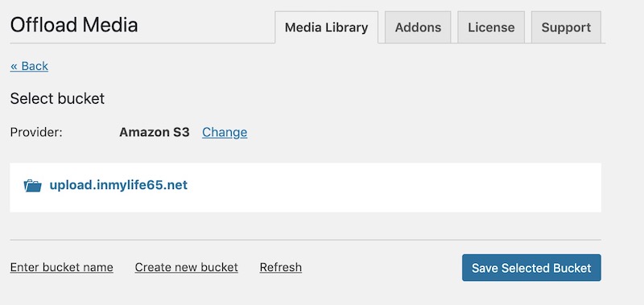Image resolution: width=644 pixels, height=305 pixels.
Task: Refresh the bucket list
Action: click(281, 267)
